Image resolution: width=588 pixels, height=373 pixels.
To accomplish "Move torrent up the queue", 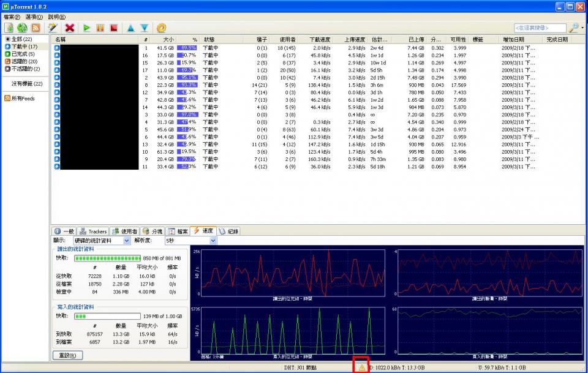I will (130, 28).
